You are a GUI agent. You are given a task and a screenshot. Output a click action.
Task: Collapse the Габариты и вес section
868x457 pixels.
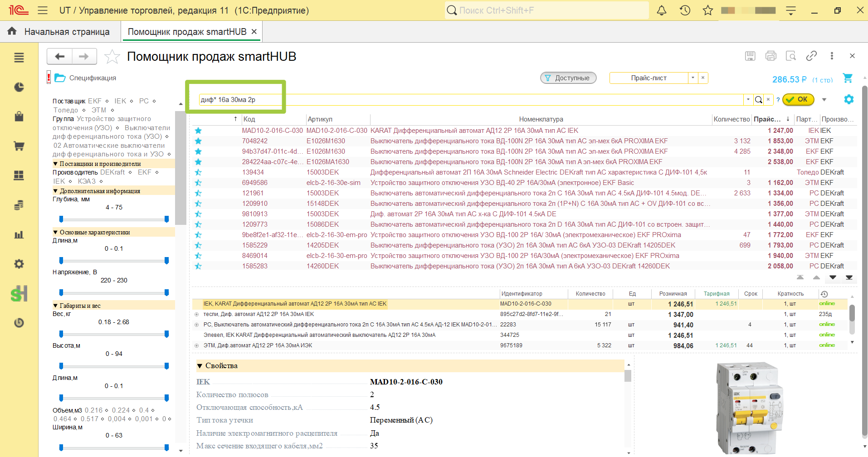click(x=55, y=306)
